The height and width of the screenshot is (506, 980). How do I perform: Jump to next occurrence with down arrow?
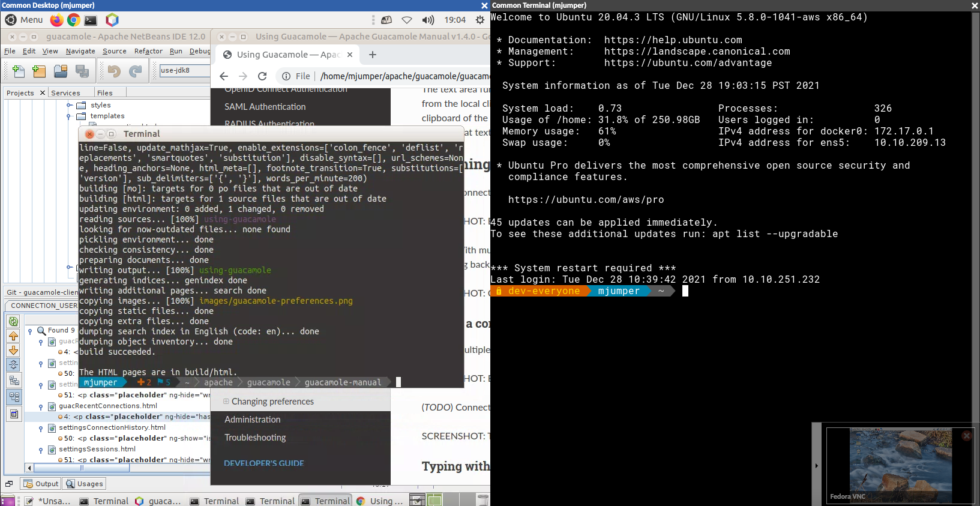pos(14,351)
